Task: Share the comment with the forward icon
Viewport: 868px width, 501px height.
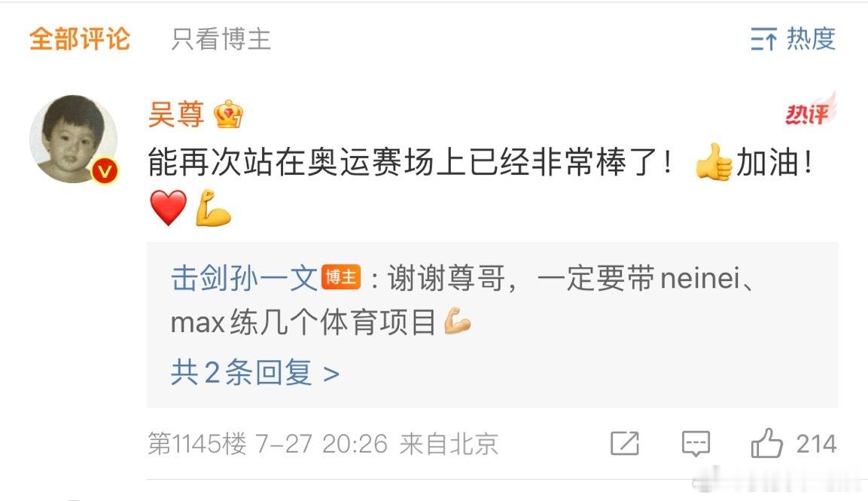Action: [624, 443]
